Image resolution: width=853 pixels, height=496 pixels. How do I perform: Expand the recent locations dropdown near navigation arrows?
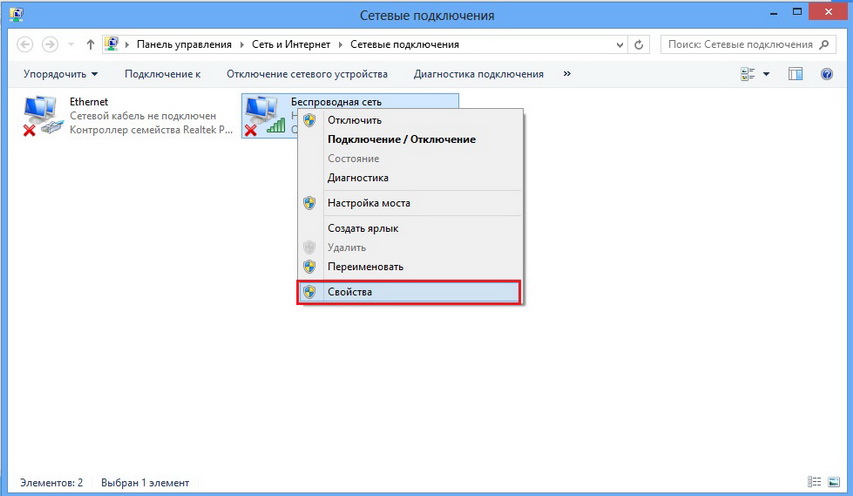[71, 45]
